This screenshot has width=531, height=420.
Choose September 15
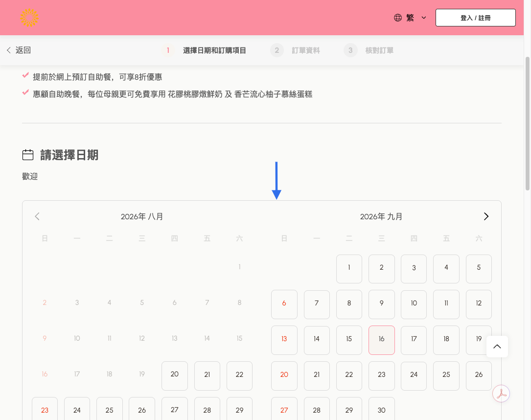point(349,340)
